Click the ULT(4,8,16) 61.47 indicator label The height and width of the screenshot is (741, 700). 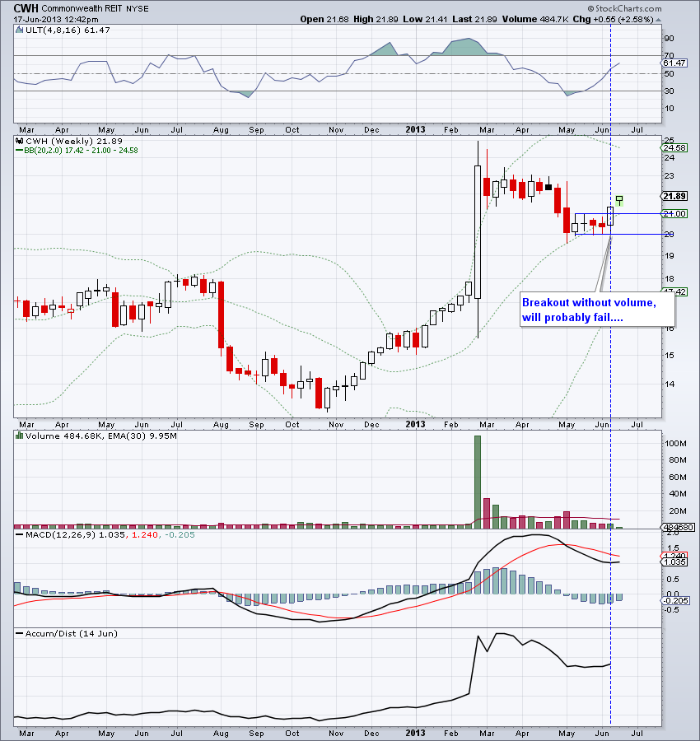pos(68,30)
